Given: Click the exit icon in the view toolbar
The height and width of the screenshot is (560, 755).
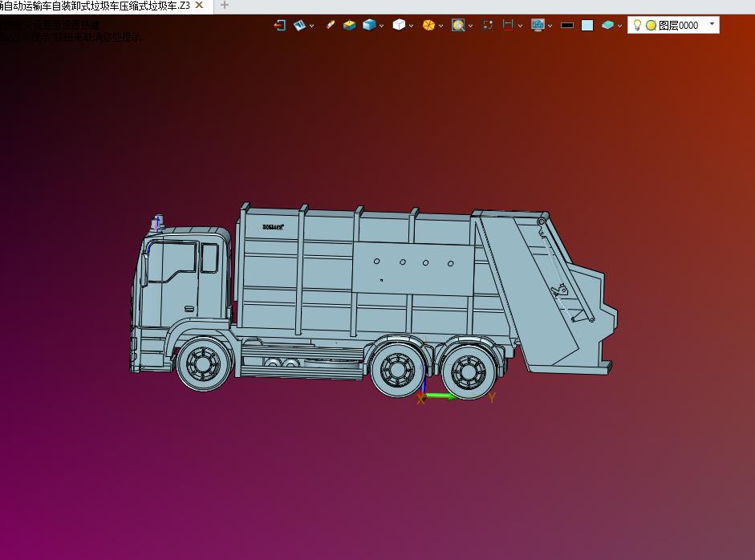Looking at the screenshot, I should [279, 25].
